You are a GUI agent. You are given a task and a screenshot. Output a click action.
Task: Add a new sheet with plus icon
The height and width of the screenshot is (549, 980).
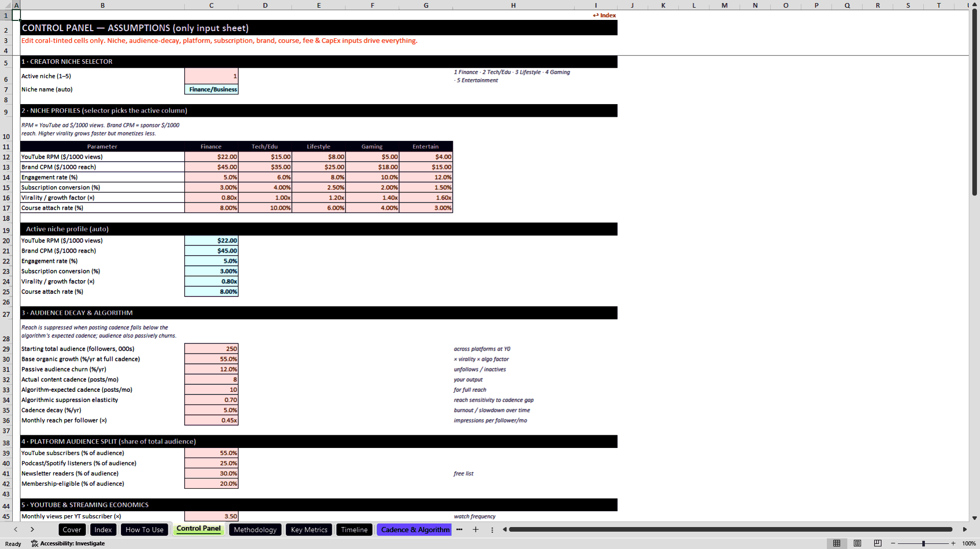pyautogui.click(x=476, y=530)
